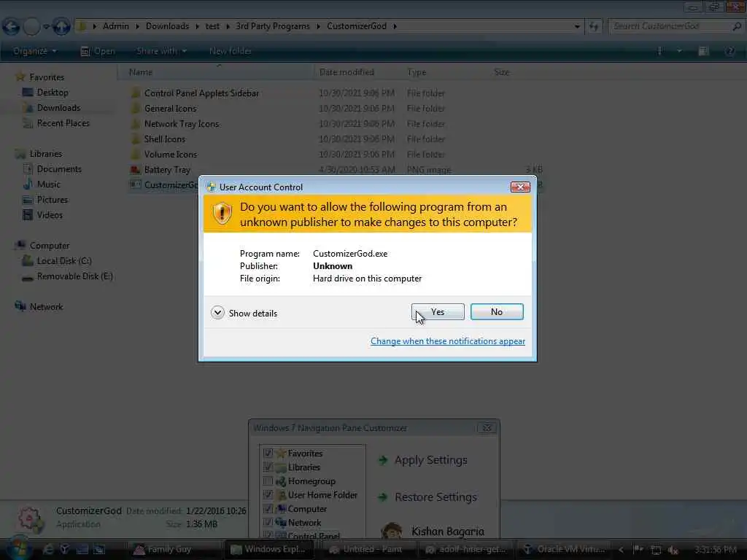Toggle User Home Folder checkbox
This screenshot has height=560, width=747.
(268, 495)
